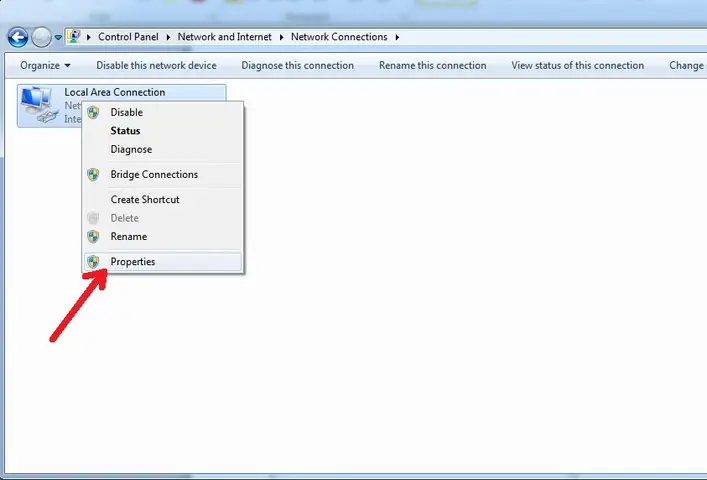The image size is (707, 480).
Task: Choose Create Shortcut from context menu
Action: pos(163,199)
